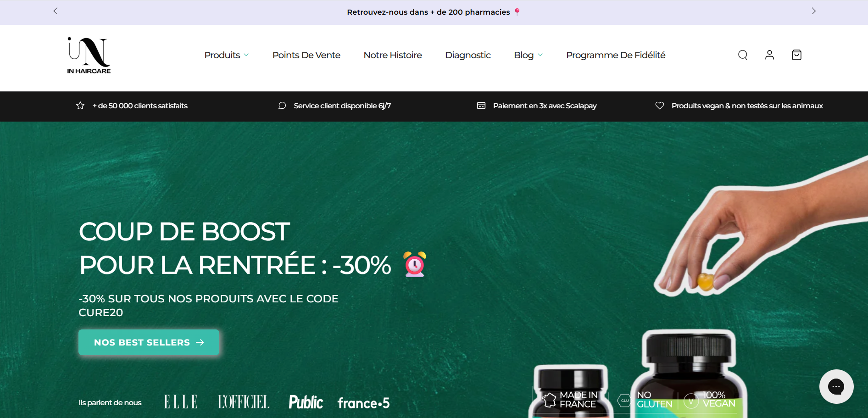868x418 pixels.
Task: Click the ELLE press logo
Action: click(x=181, y=402)
